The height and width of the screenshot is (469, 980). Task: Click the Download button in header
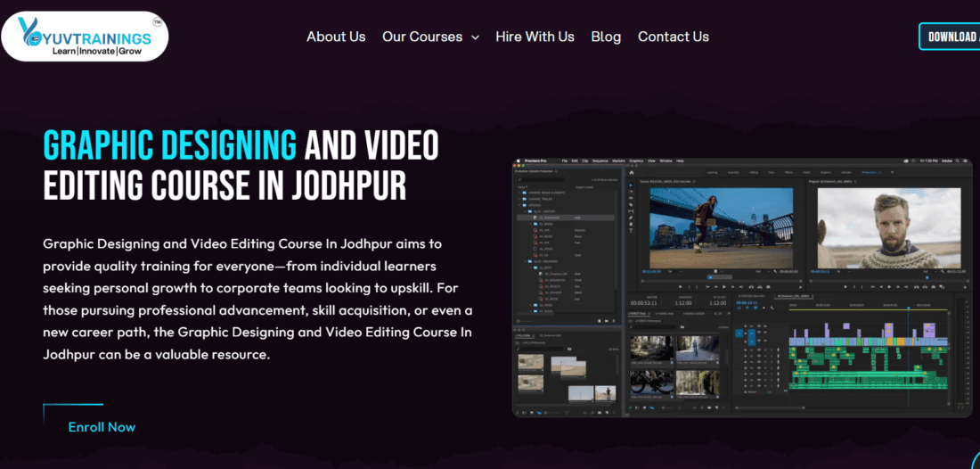(x=951, y=37)
